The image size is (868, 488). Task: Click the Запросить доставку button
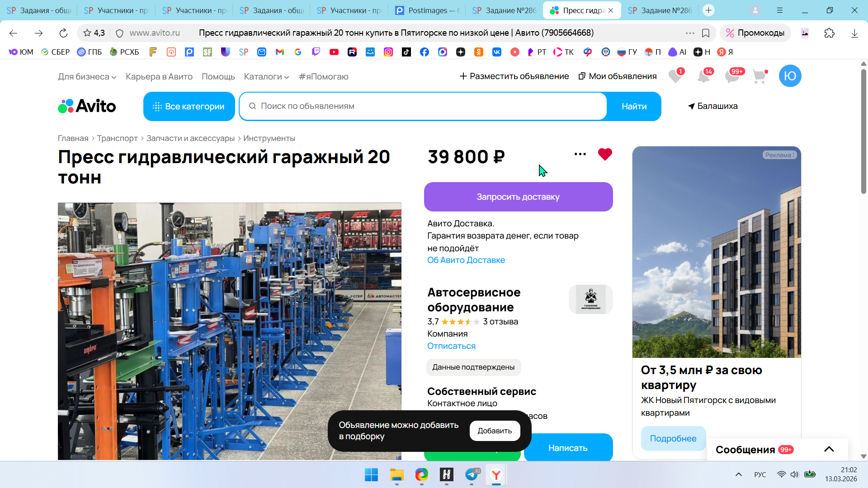point(518,197)
